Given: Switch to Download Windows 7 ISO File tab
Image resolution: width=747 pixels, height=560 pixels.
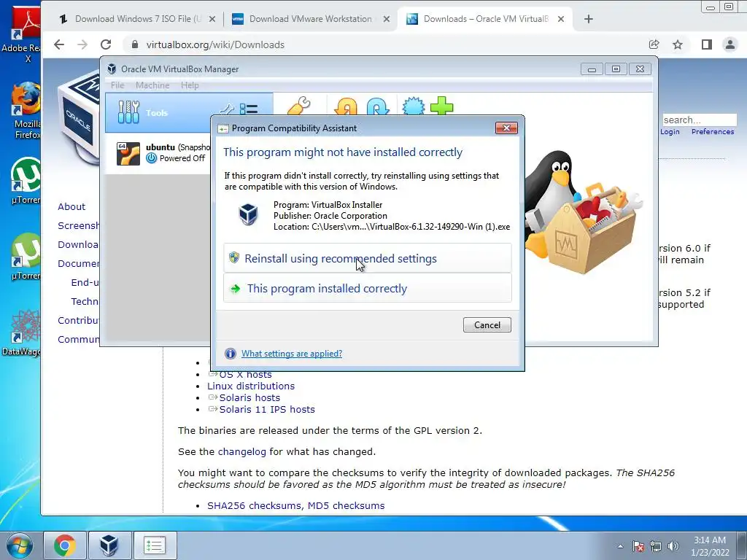Looking at the screenshot, I should pos(138,19).
